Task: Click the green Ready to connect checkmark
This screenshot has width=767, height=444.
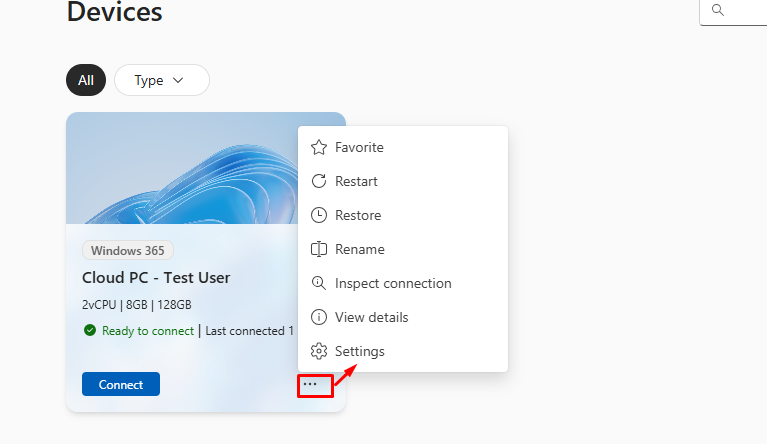Action: (90, 330)
